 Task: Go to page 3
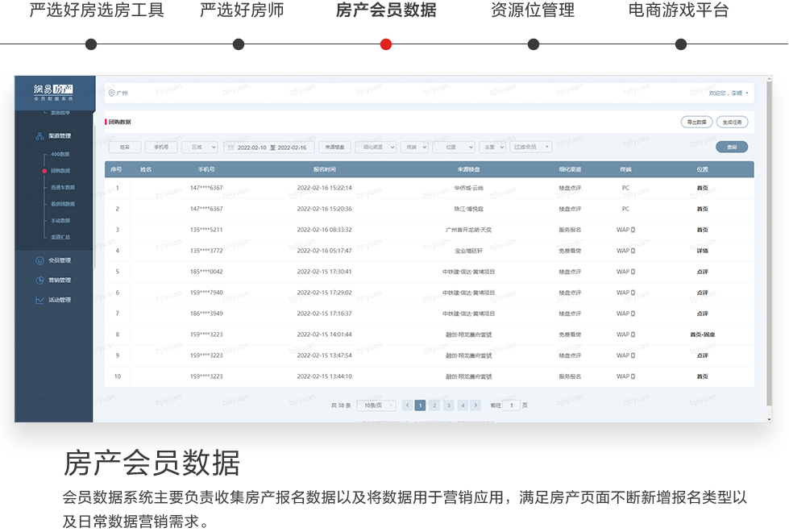[448, 405]
